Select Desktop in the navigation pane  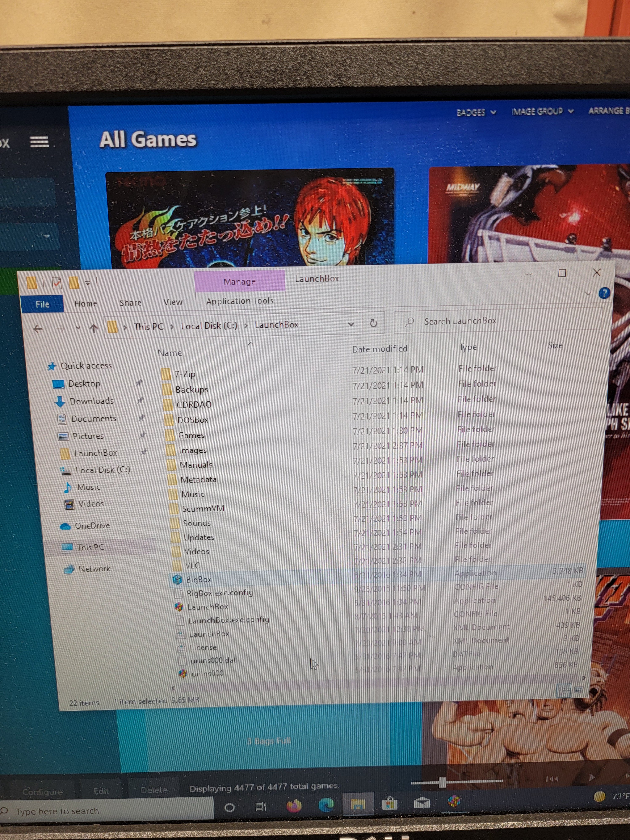click(x=84, y=383)
